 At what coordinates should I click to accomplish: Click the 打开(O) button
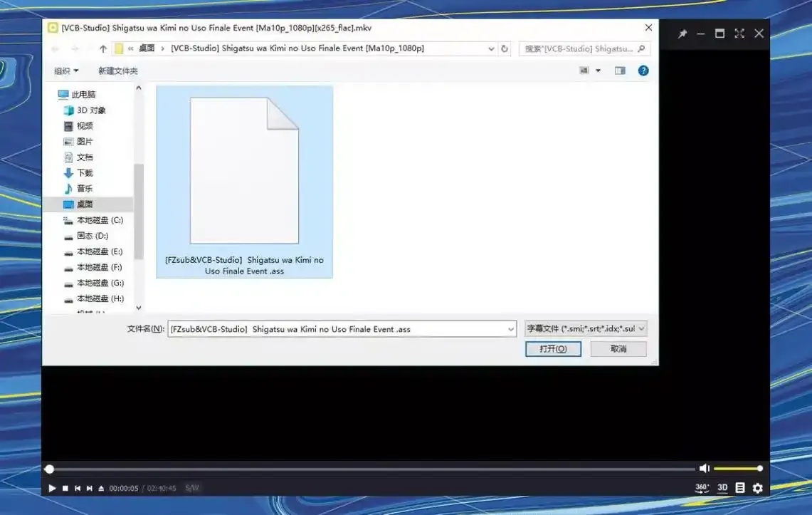pyautogui.click(x=553, y=349)
